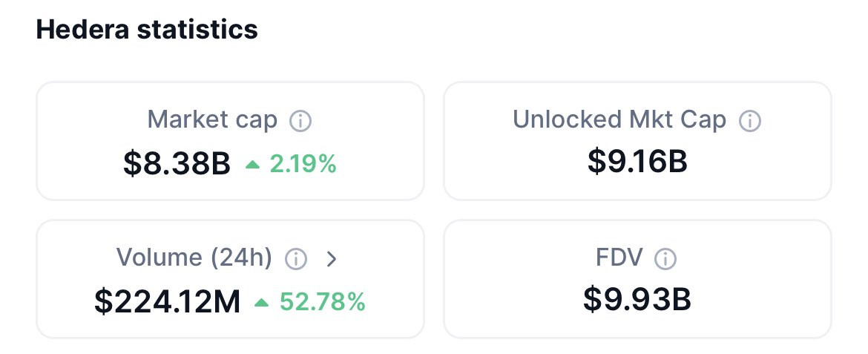Click green up arrow beside 2.19%
Image resolution: width=868 pixels, height=354 pixels.
pos(253,165)
